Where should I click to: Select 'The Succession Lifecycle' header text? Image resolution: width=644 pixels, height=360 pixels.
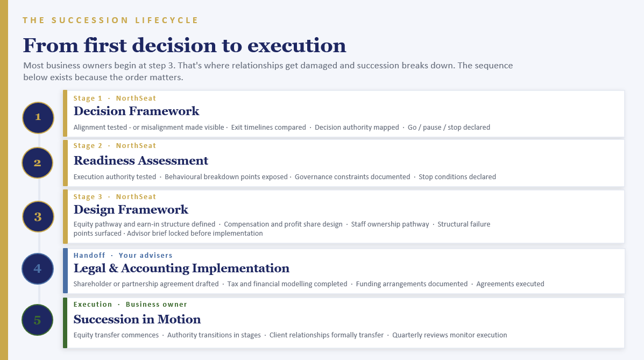(x=110, y=20)
